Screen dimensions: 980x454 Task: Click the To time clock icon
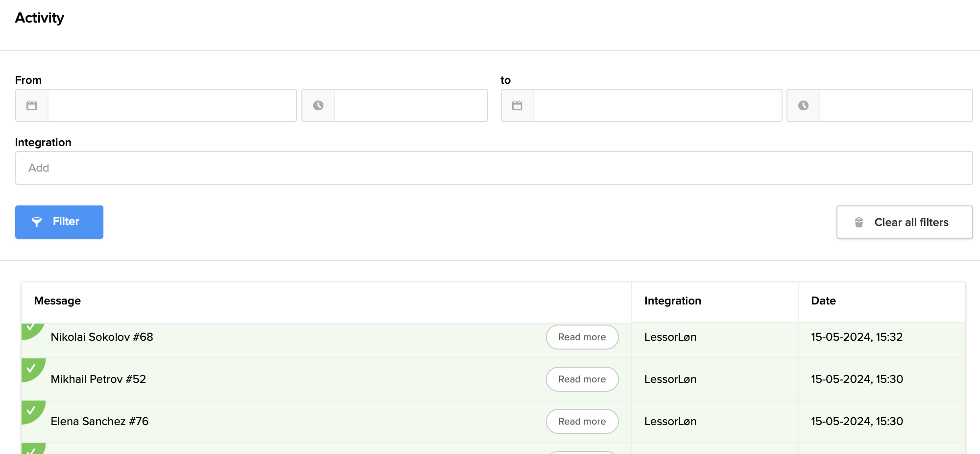[803, 105]
